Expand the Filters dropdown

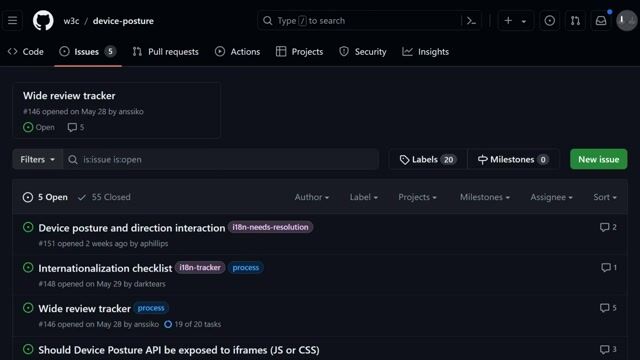coord(38,160)
